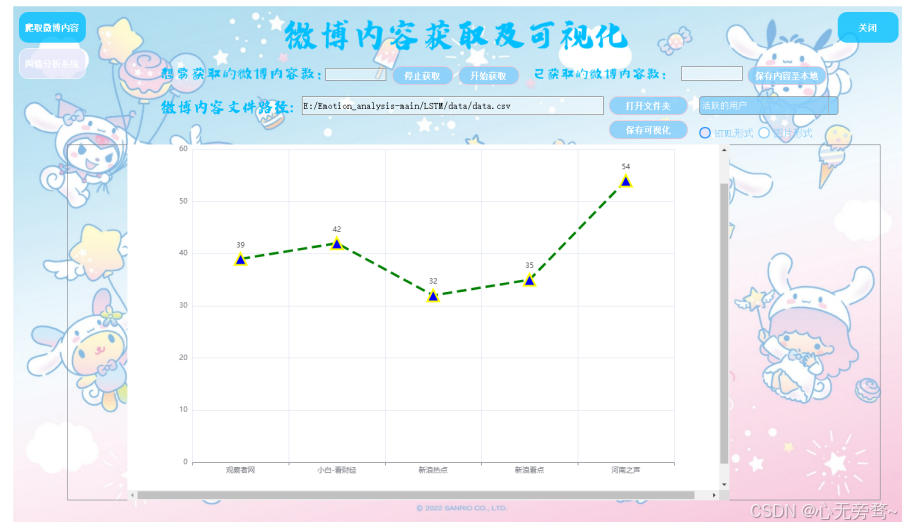Screen dimensions: 902x527
Task: Click the y-axis tick label 60
Action: click(x=183, y=148)
